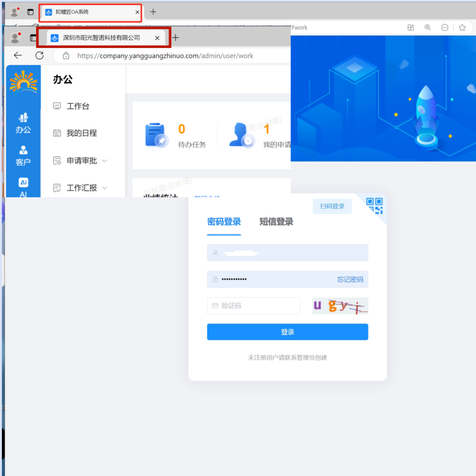Switch to 短信登录 tab
This screenshot has width=476, height=476.
click(x=276, y=222)
